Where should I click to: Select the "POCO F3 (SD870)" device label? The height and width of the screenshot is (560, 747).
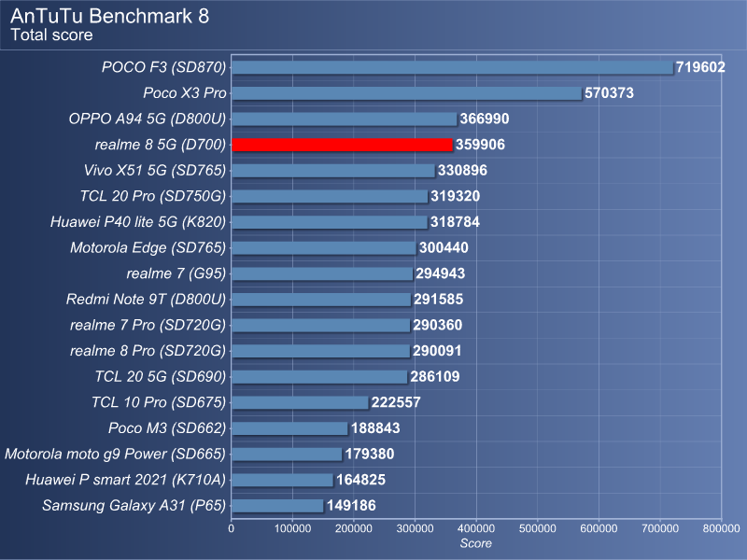[x=164, y=67]
